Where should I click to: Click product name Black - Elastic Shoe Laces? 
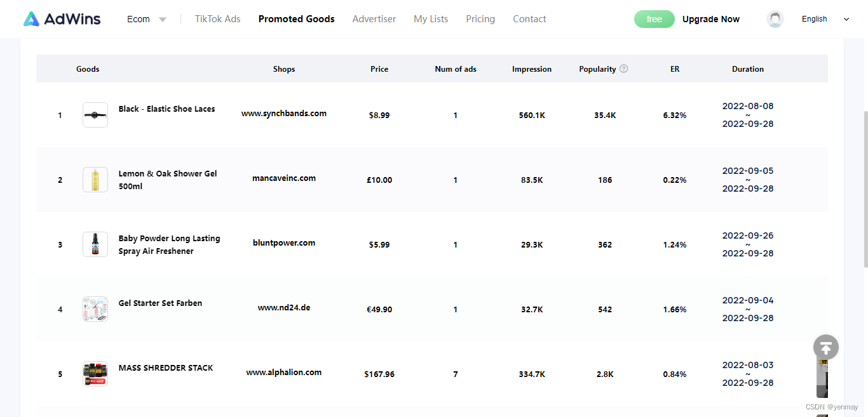pos(166,109)
